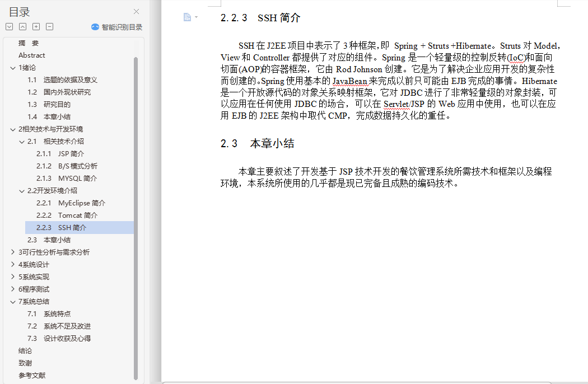This screenshot has height=384, width=588.
Task: Select 7系统总结 heading
Action: 34,302
